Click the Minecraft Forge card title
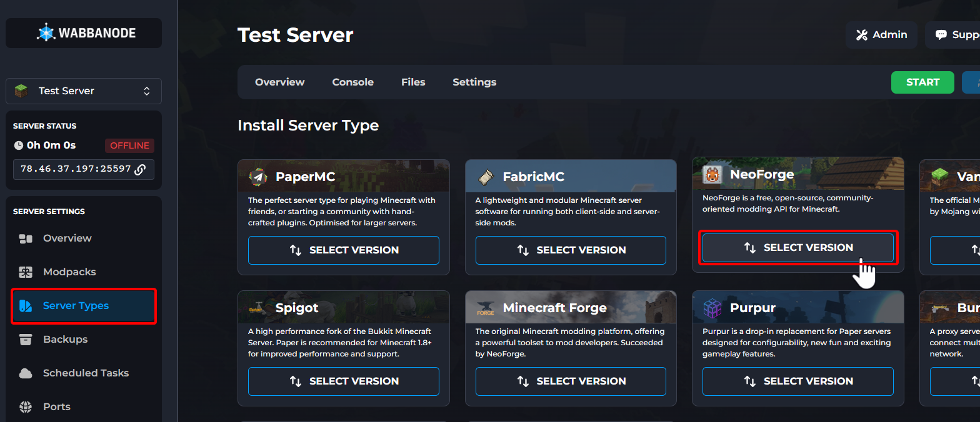Screen dimensions: 980x422 tap(555, 308)
